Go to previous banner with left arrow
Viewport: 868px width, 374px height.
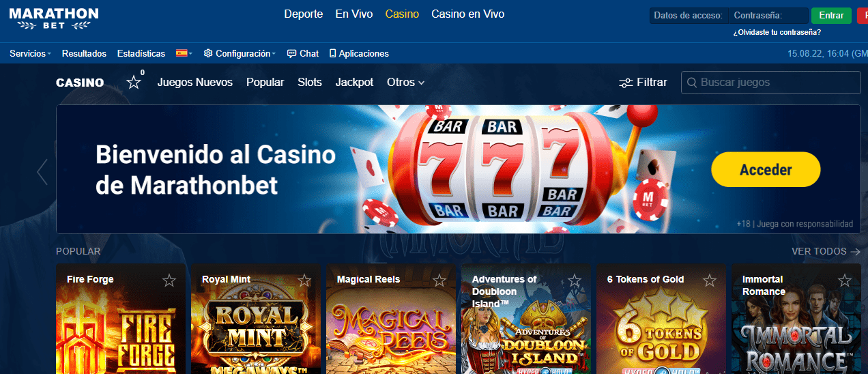pos(42,172)
